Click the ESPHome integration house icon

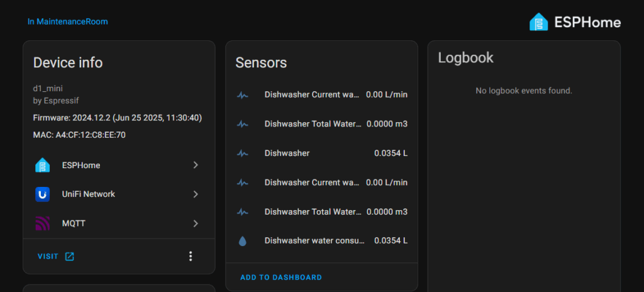coord(42,165)
